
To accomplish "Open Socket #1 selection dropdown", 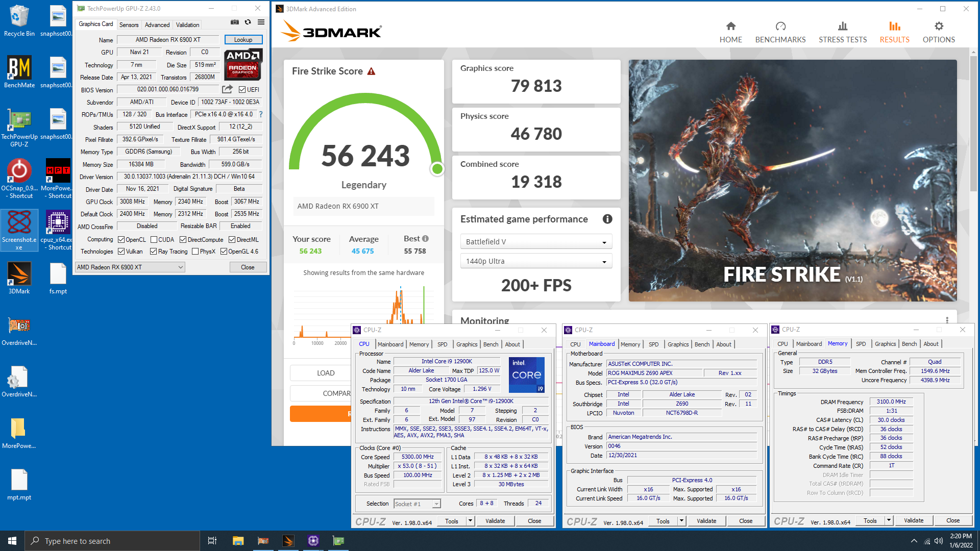I will [417, 504].
